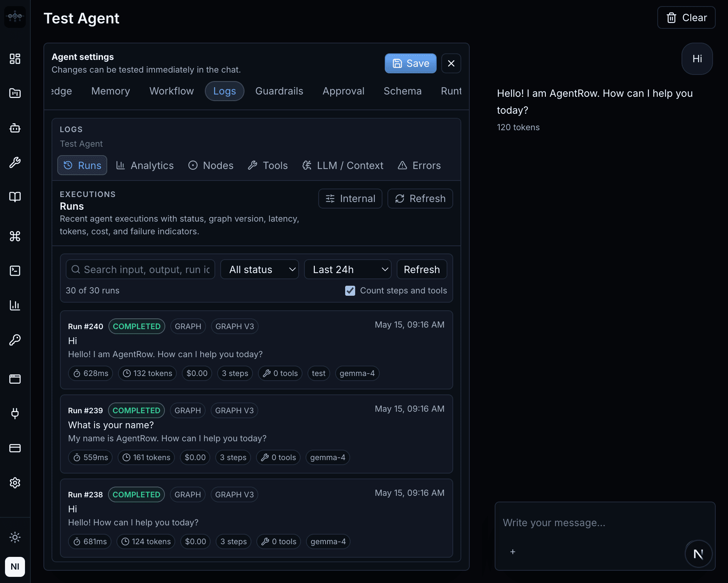Click the test tag on Run #240
728x583 pixels.
click(319, 373)
